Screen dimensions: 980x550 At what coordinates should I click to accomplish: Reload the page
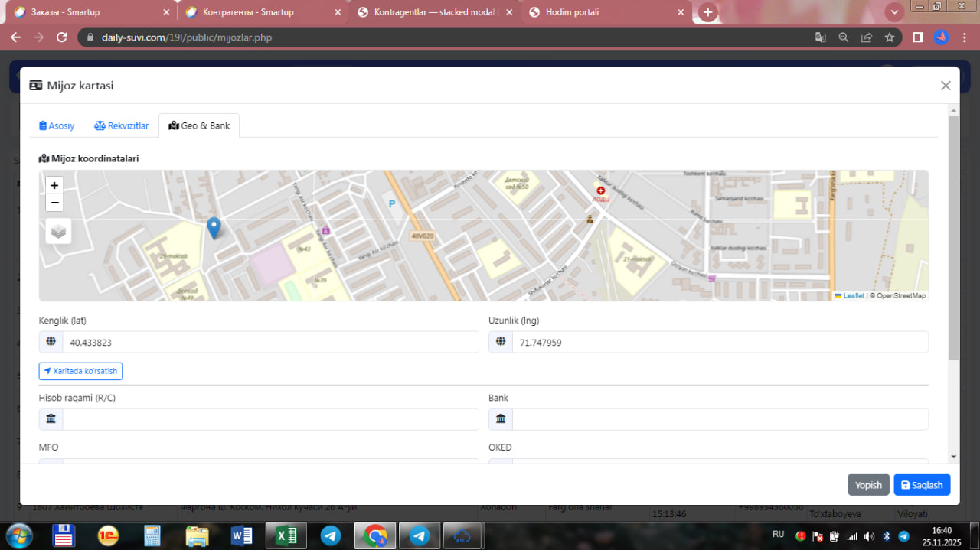pos(63,37)
